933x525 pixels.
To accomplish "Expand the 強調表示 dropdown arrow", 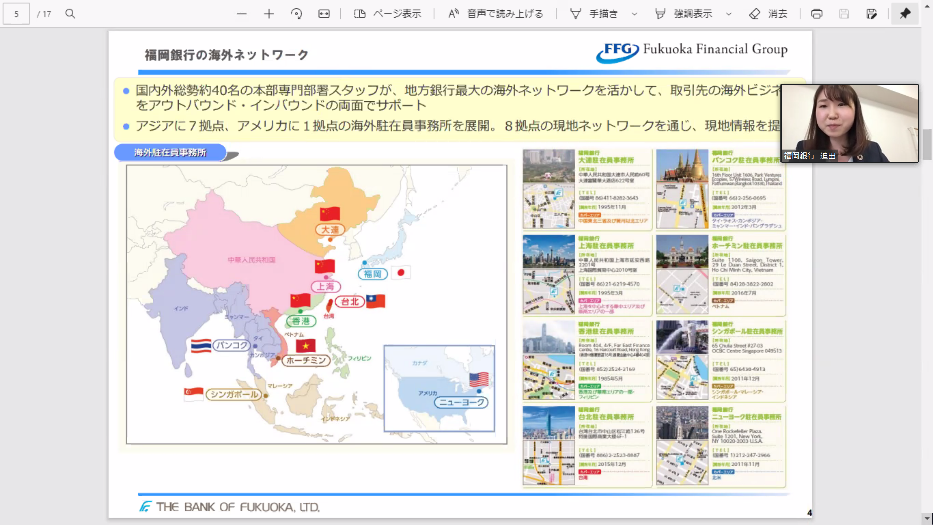I will pyautogui.click(x=728, y=13).
